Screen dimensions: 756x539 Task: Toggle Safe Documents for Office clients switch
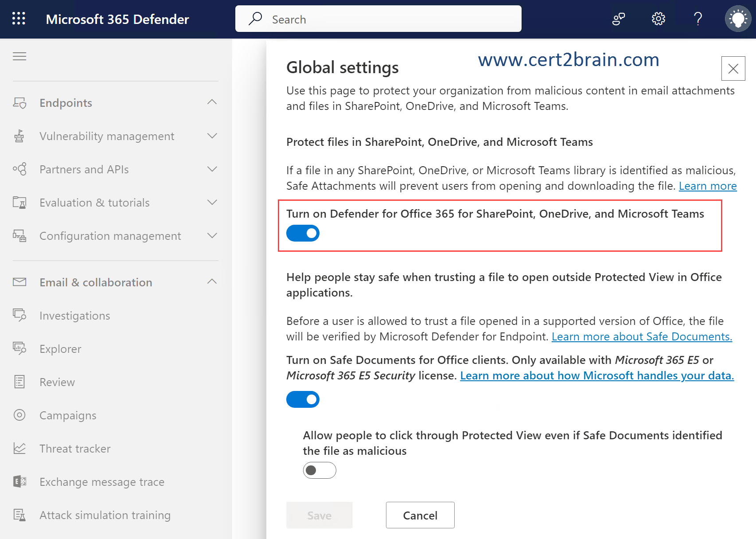[x=303, y=399]
